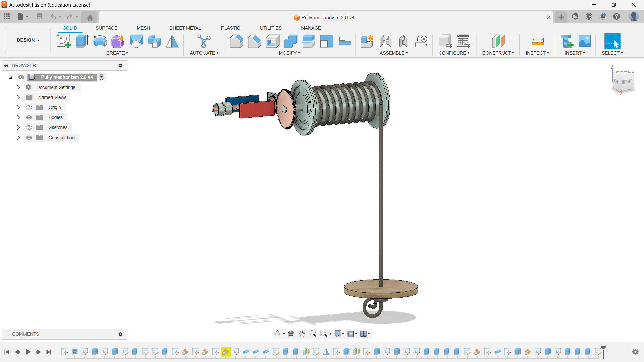Play the timeline animation
The image size is (644, 362).
tap(28, 352)
